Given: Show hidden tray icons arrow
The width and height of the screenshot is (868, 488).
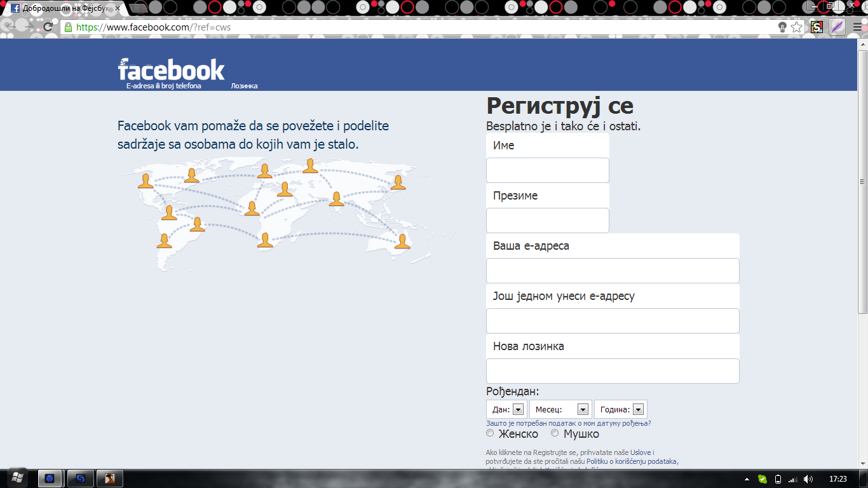Looking at the screenshot, I should [747, 479].
